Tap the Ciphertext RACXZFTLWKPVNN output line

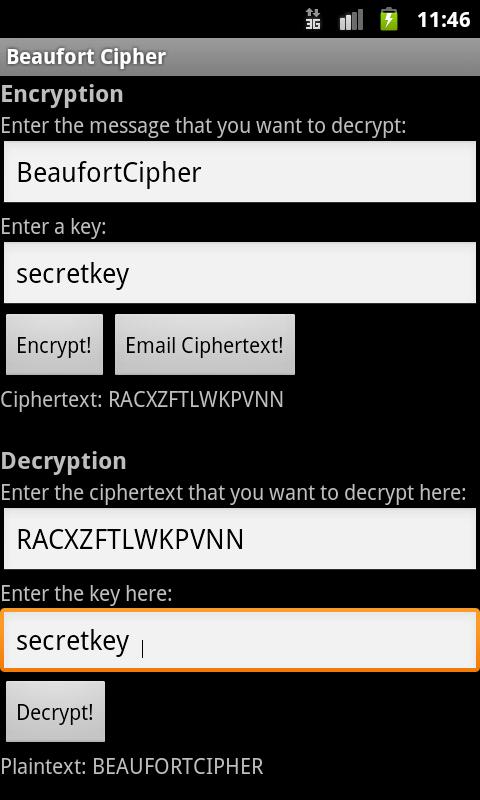142,400
